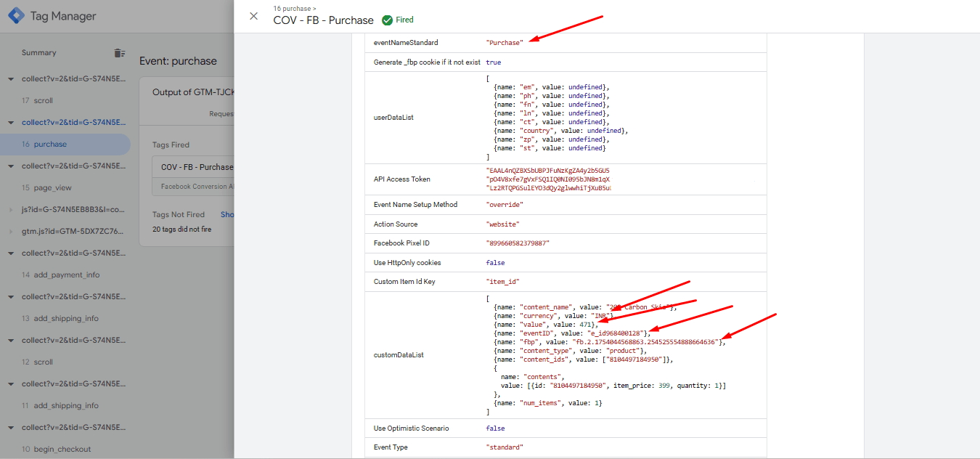Click the eventID e_id968400128 entry
Viewport: 980px width, 459px height.
(x=572, y=333)
